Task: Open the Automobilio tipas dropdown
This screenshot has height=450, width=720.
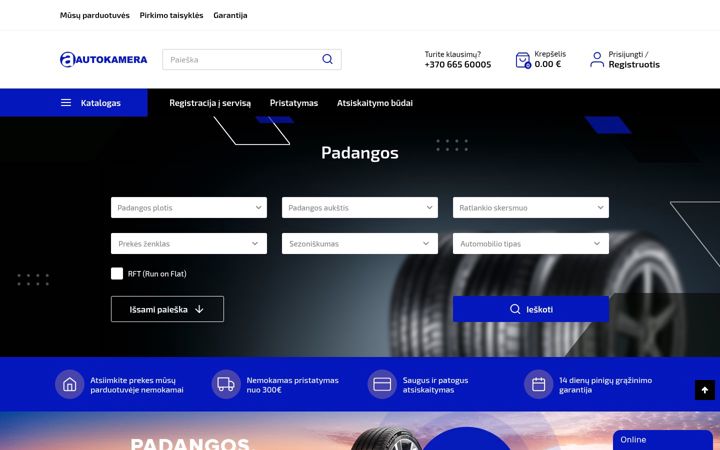Action: point(531,243)
